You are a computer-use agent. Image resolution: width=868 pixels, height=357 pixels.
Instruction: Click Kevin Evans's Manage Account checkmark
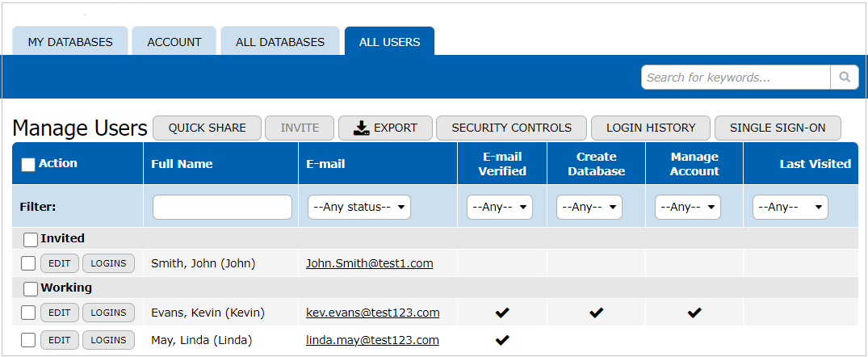(694, 313)
